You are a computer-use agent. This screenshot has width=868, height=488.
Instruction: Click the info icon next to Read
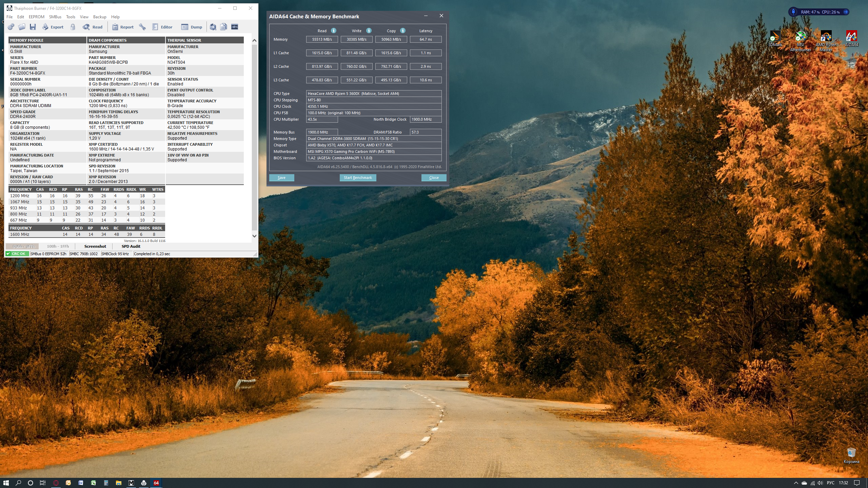pos(334,30)
